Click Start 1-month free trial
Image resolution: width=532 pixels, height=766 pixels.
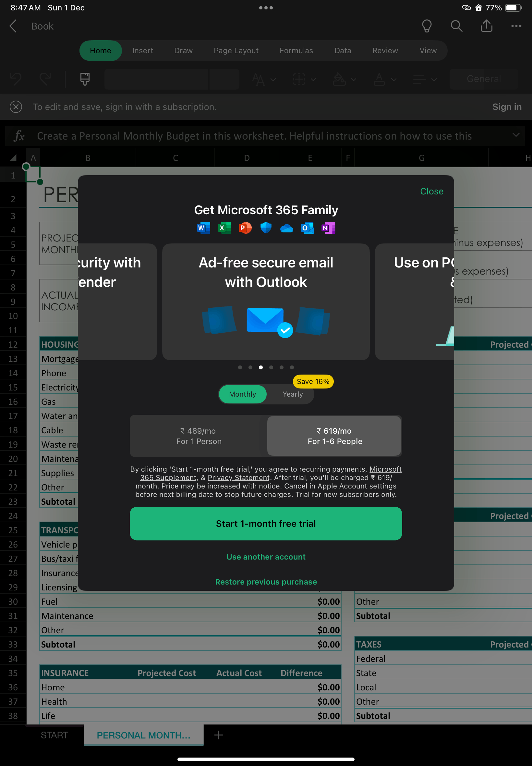coord(266,523)
